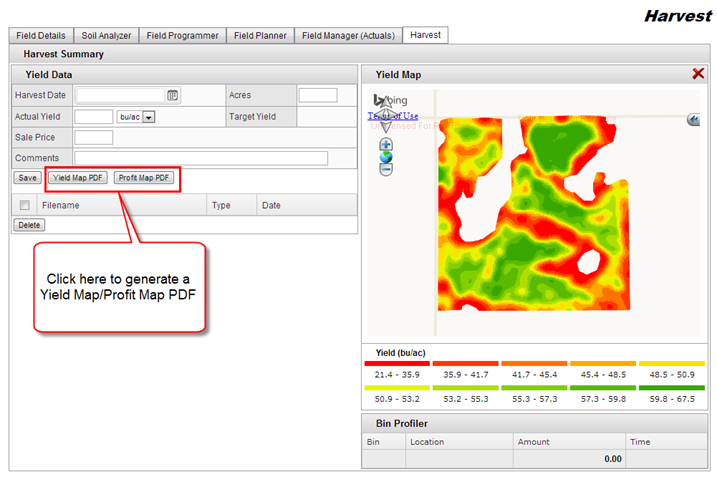Click the Delete button
This screenshot has height=477, width=717.
[29, 225]
